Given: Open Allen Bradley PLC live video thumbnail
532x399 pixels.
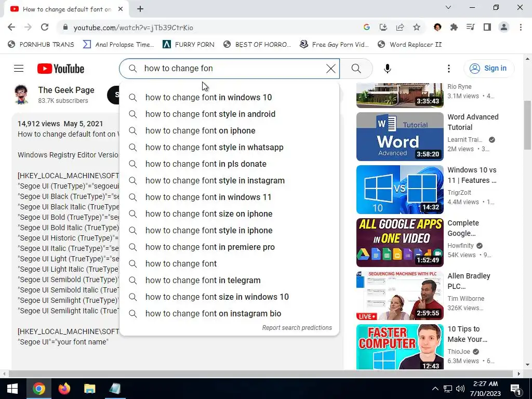Looking at the screenshot, I should coord(400,295).
